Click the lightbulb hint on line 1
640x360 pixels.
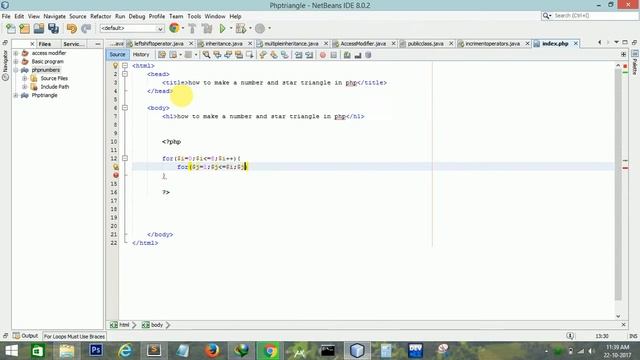coord(116,65)
